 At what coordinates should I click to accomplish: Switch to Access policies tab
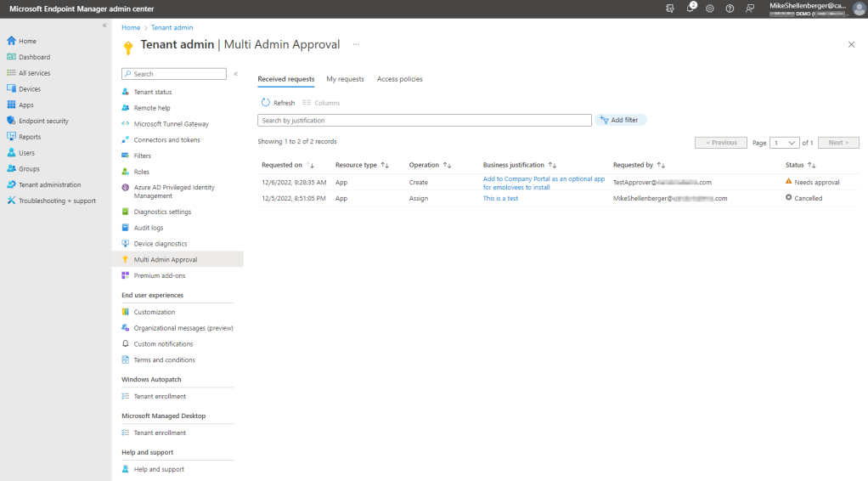(399, 79)
